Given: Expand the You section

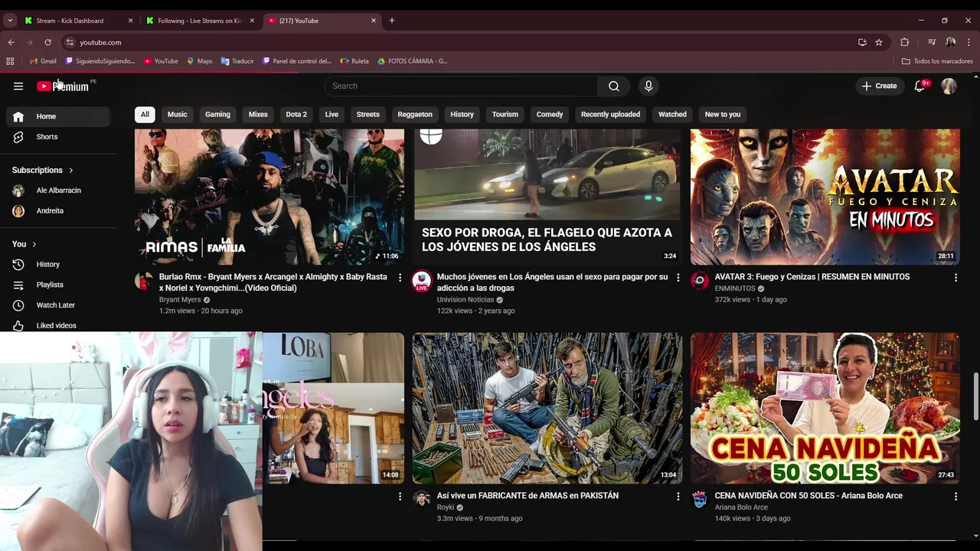Looking at the screenshot, I should [24, 244].
